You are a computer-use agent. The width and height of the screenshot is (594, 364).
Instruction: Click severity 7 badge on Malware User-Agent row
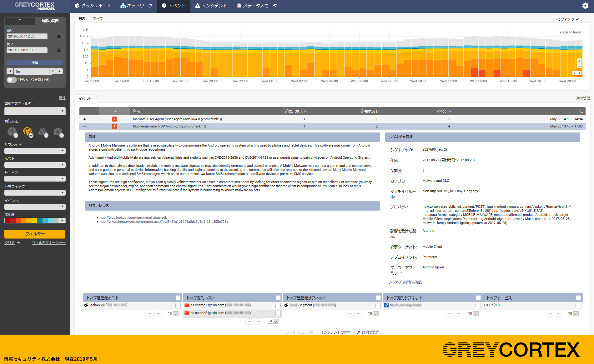[x=114, y=119]
